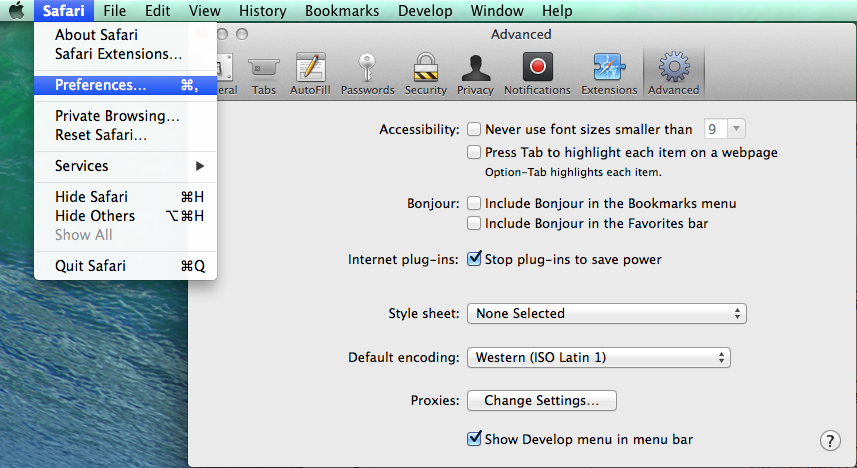Choose Reset Safari… menu item

tap(126, 135)
